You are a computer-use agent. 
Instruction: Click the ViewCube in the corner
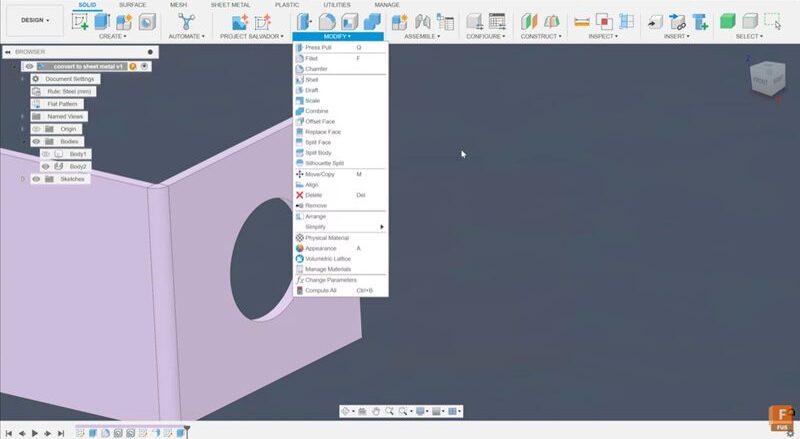pyautogui.click(x=767, y=78)
